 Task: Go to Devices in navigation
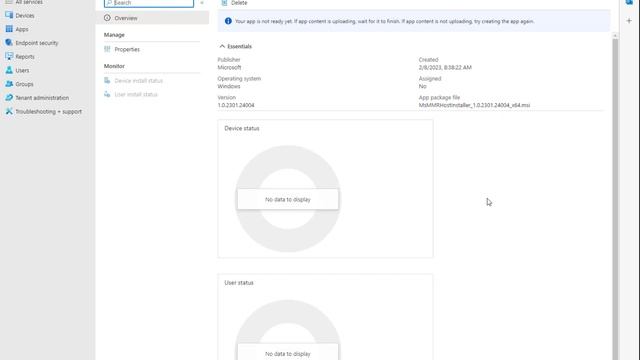tap(25, 16)
